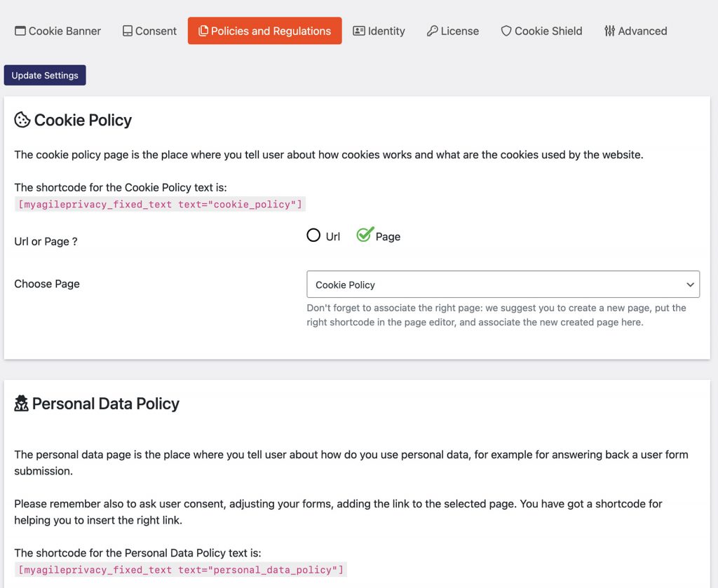The width and height of the screenshot is (718, 588).
Task: Click the Personal Data Policy heading
Action: point(106,404)
